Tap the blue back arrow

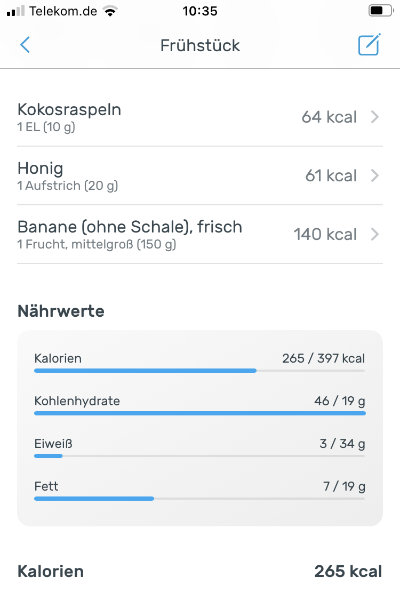tap(25, 45)
